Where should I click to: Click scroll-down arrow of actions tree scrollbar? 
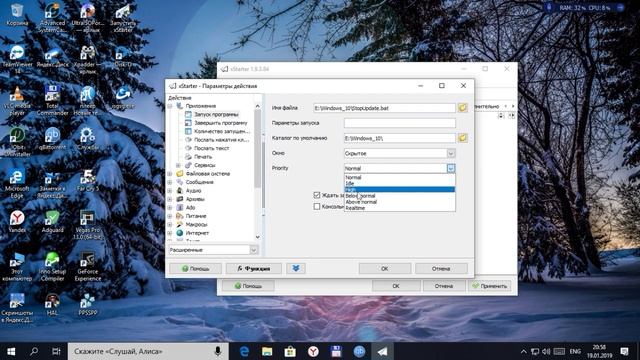(x=258, y=237)
